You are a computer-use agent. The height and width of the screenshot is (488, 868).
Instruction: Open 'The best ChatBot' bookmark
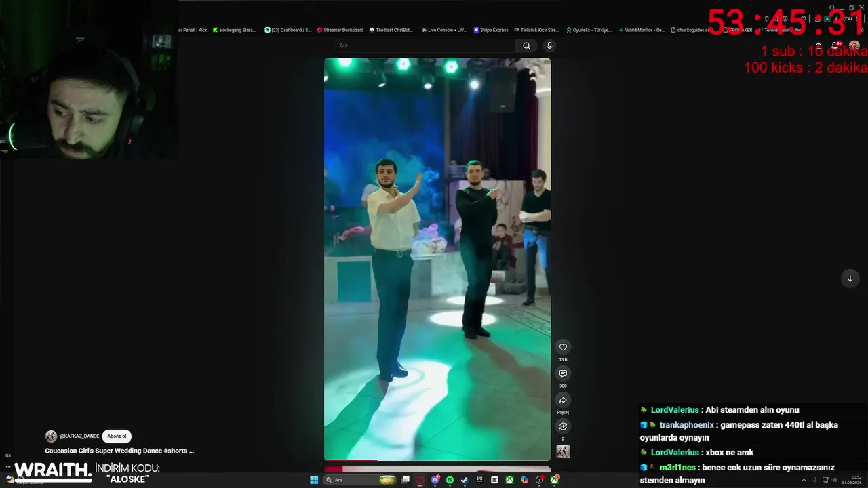[x=391, y=30]
